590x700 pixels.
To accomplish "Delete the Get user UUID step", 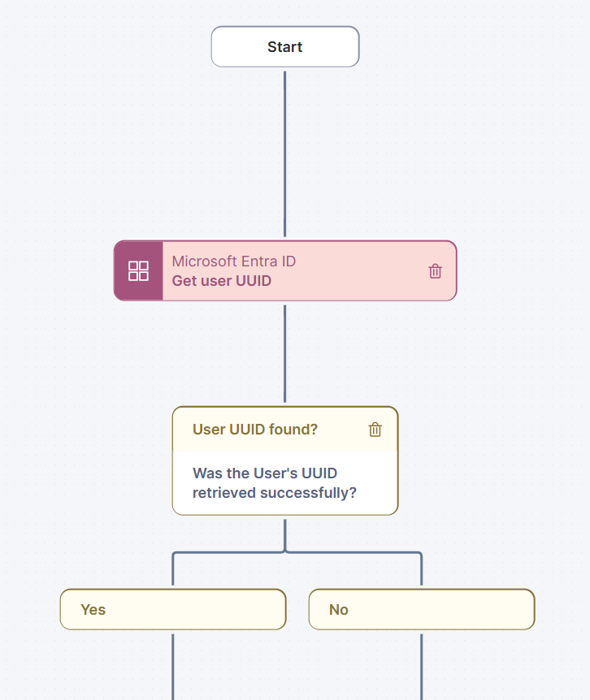I will (436, 271).
